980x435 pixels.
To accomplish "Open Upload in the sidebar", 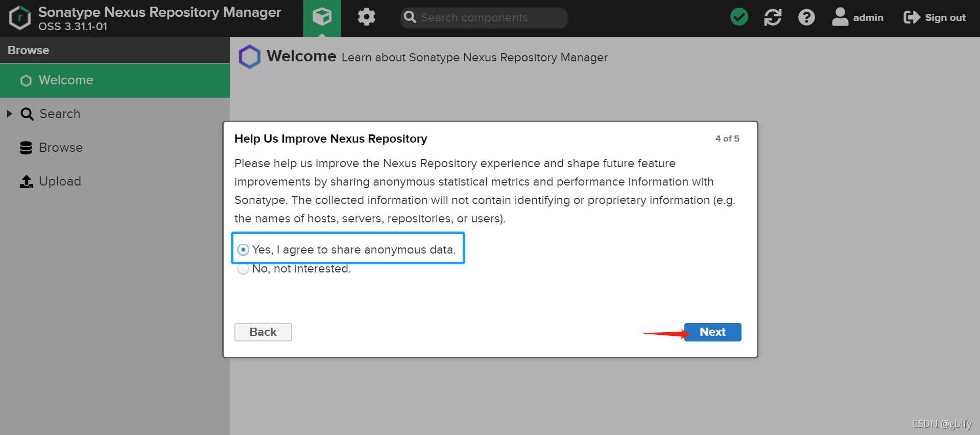I will 60,181.
